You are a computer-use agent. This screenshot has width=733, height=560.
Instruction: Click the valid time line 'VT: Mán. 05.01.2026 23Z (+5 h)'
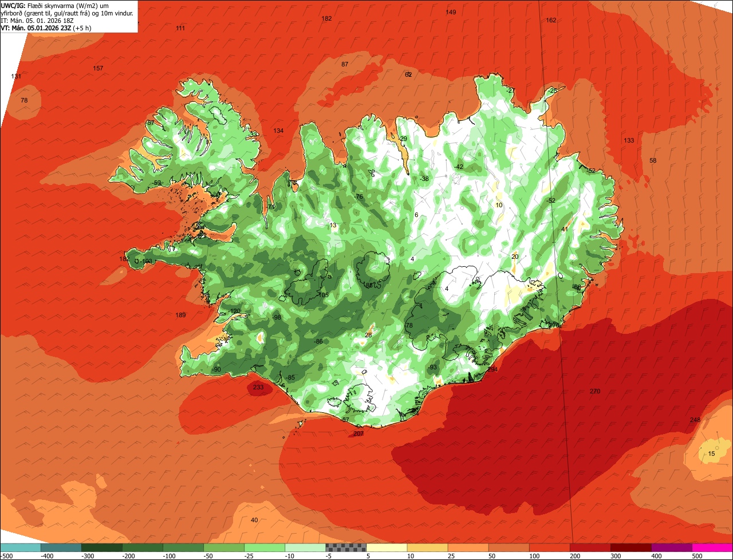point(46,27)
